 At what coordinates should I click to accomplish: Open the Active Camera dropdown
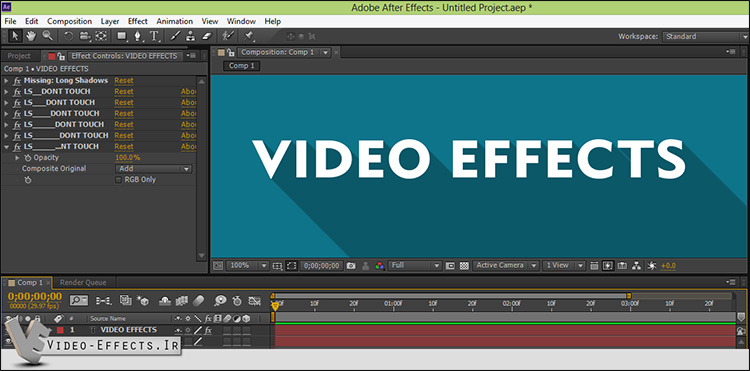tap(506, 266)
